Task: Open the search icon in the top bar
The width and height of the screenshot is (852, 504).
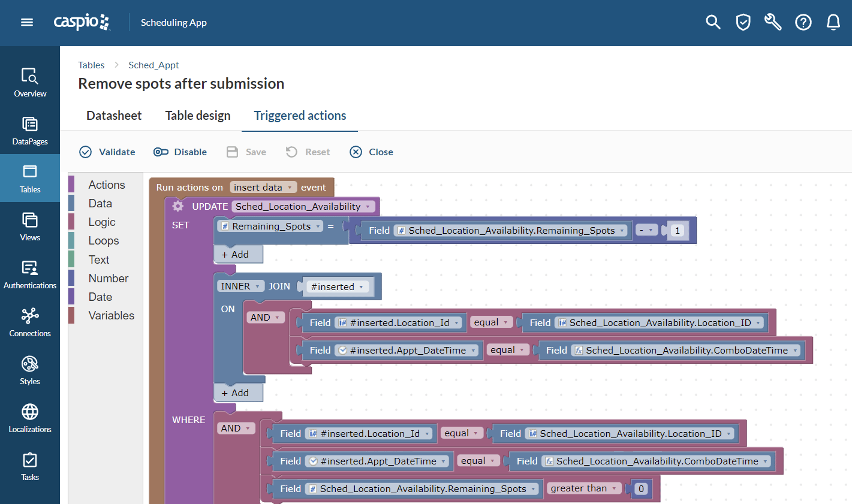Action: click(713, 22)
